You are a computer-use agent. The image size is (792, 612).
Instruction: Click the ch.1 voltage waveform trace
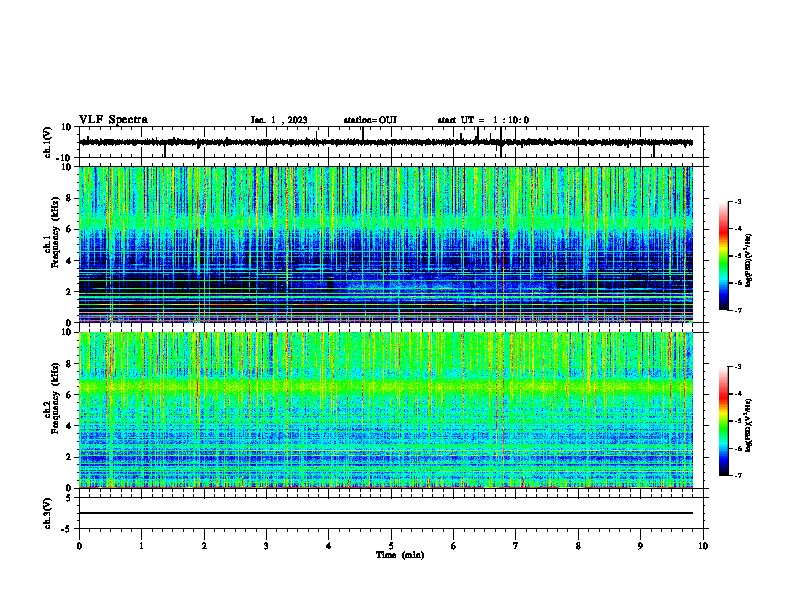(386, 142)
